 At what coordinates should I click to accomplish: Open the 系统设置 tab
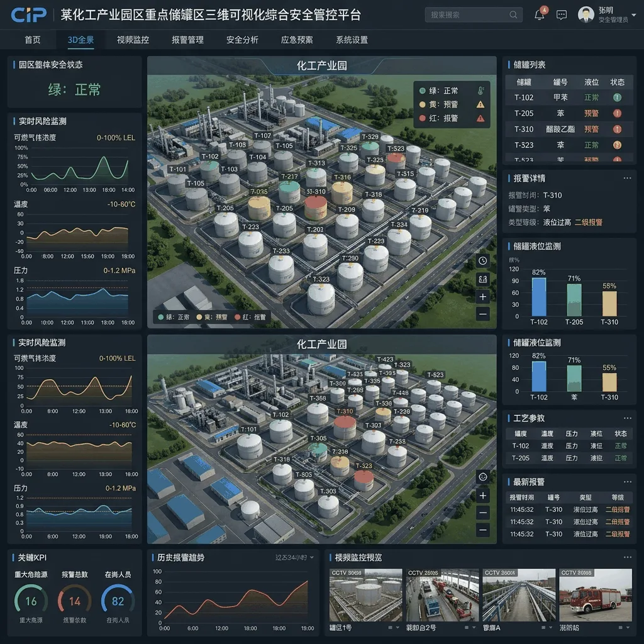(352, 40)
